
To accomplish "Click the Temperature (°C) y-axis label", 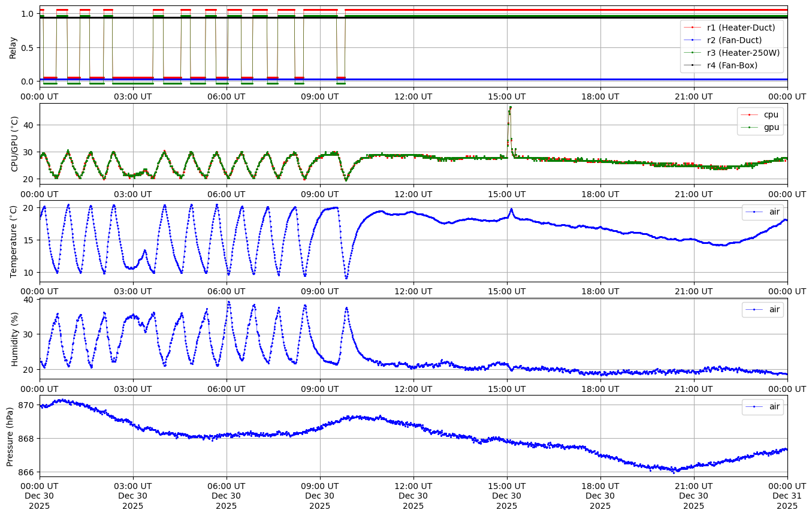I will coord(13,241).
